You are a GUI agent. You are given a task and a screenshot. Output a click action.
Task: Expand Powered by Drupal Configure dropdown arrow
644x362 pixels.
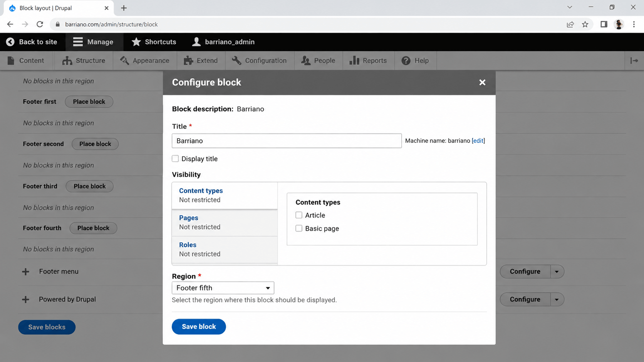(x=557, y=299)
